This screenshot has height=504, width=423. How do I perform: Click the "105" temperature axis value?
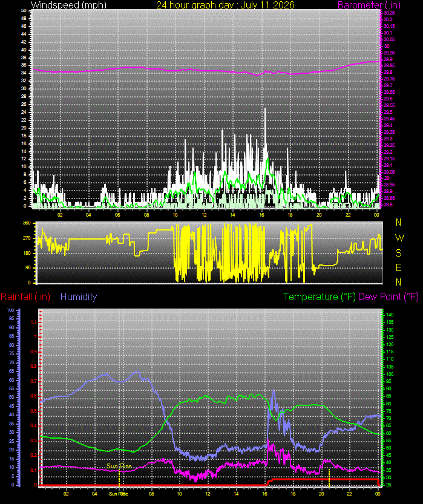click(x=390, y=367)
